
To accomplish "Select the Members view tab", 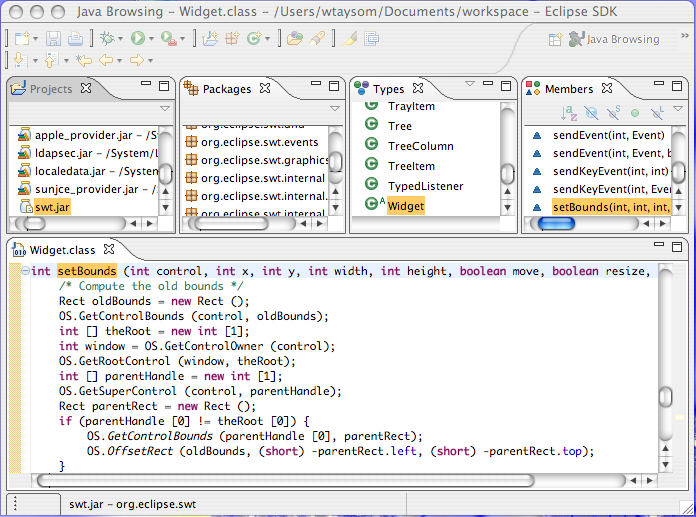I will click(569, 89).
